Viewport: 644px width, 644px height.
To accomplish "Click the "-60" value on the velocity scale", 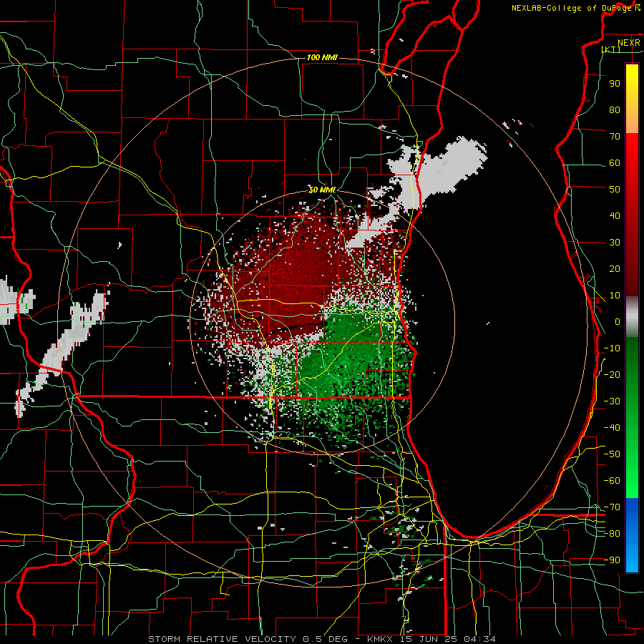I will [612, 481].
